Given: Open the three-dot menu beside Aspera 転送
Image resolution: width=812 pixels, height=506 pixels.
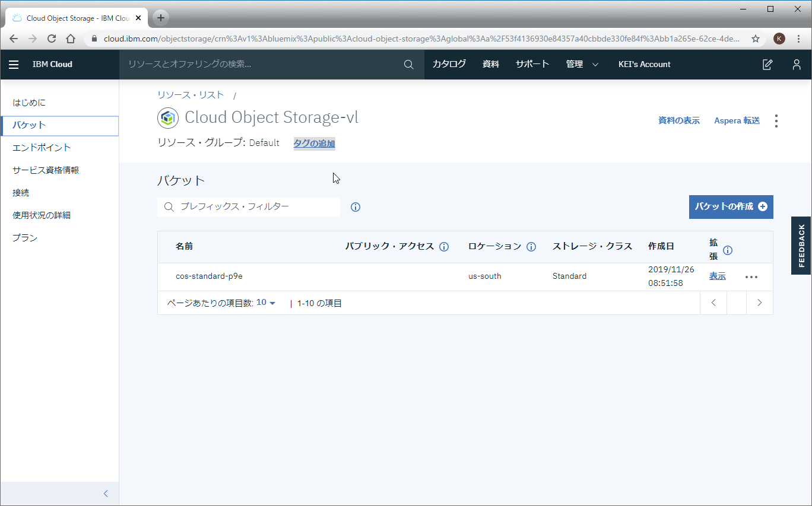Looking at the screenshot, I should pos(776,121).
